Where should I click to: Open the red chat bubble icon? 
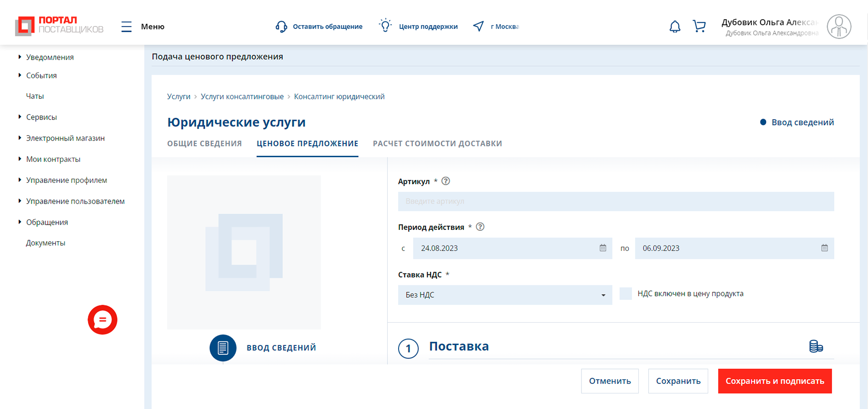pos(102,320)
